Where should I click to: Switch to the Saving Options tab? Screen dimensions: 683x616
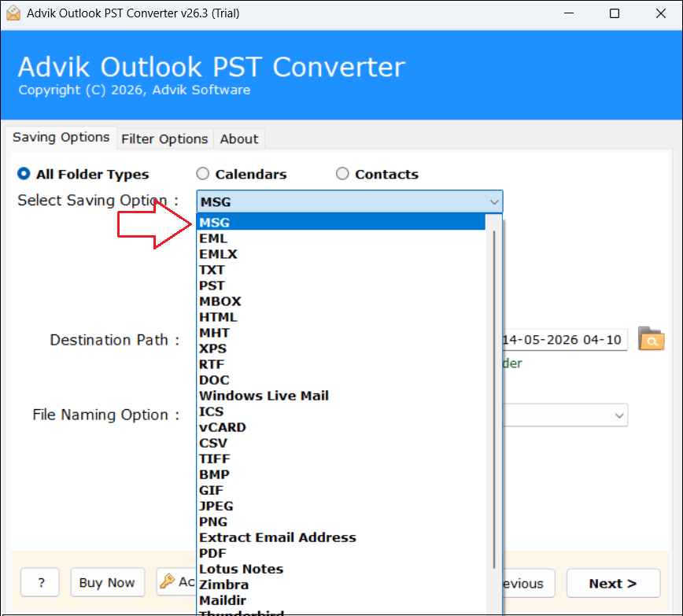click(61, 137)
